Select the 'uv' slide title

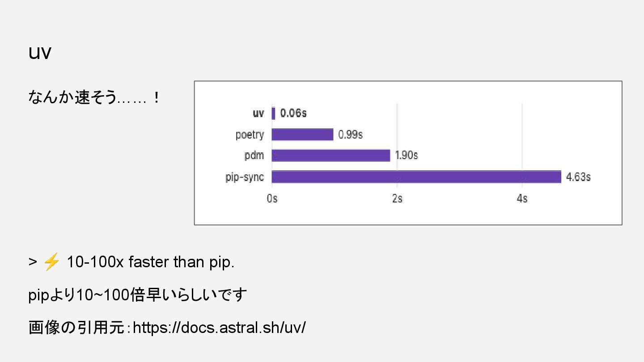tap(40, 53)
